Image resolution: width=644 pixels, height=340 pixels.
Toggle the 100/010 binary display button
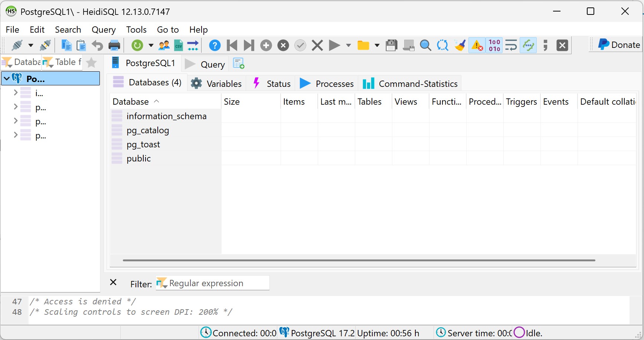[x=494, y=45]
